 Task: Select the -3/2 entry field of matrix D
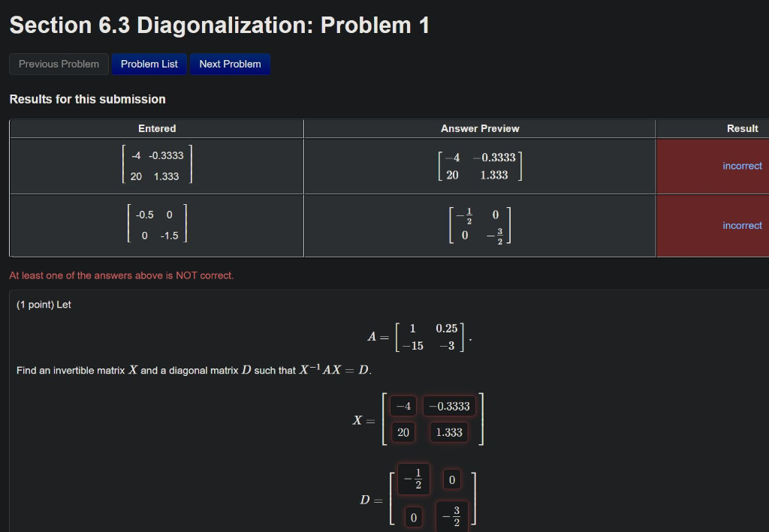[x=451, y=515]
